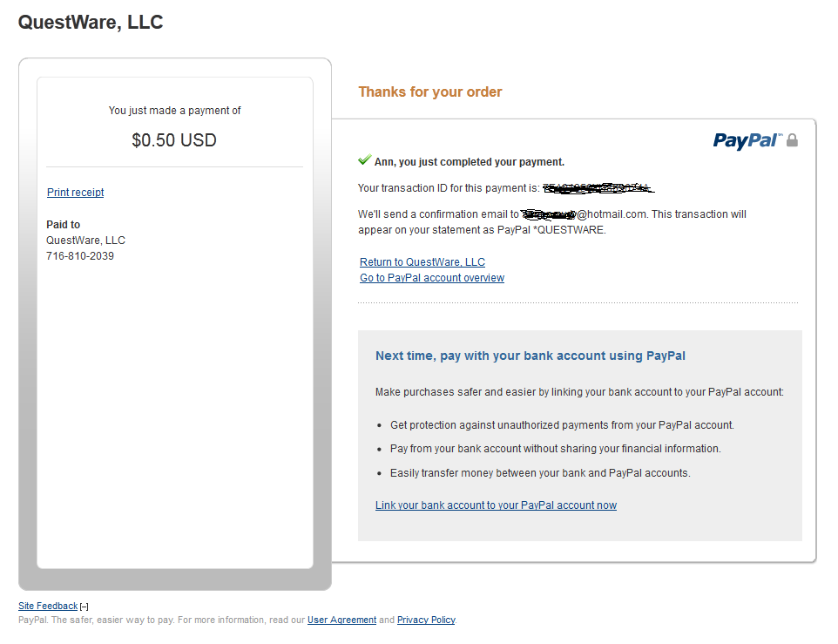Click the QuestWare, LLC page title

pos(91,22)
